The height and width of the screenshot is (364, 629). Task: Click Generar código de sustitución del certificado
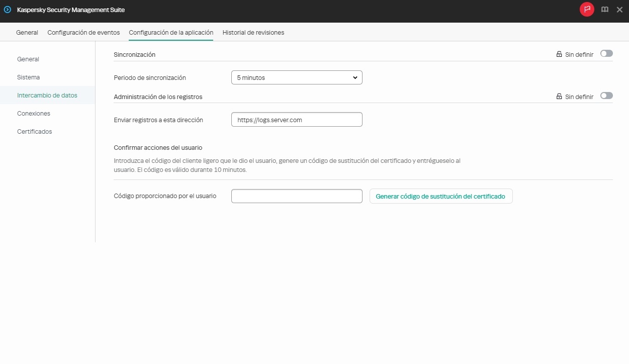pyautogui.click(x=441, y=196)
